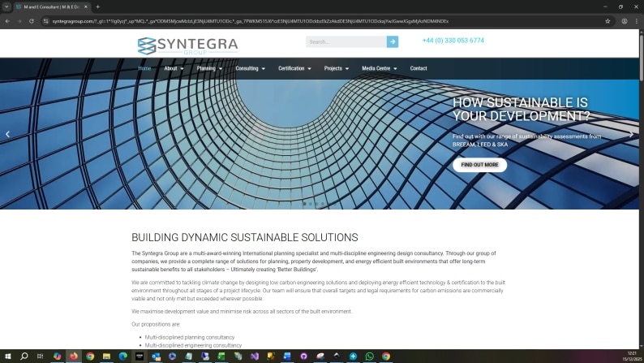Advance carousel with the right arrow
Viewport: 644px width, 363px height.
(x=631, y=135)
